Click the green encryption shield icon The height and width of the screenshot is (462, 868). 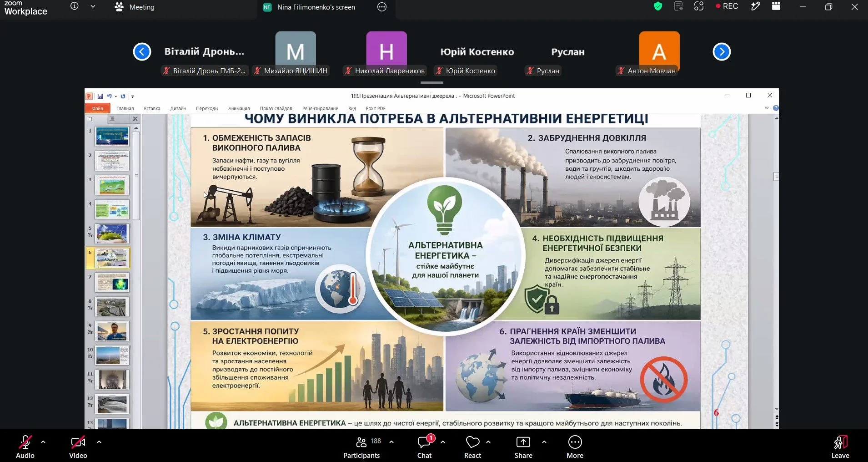tap(658, 6)
